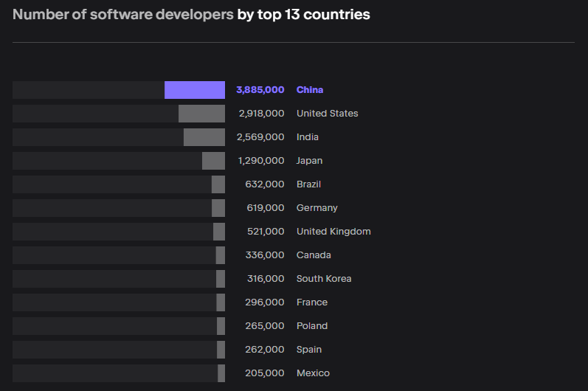The height and width of the screenshot is (391, 588).
Task: Click the Poland country label
Action: tap(312, 326)
